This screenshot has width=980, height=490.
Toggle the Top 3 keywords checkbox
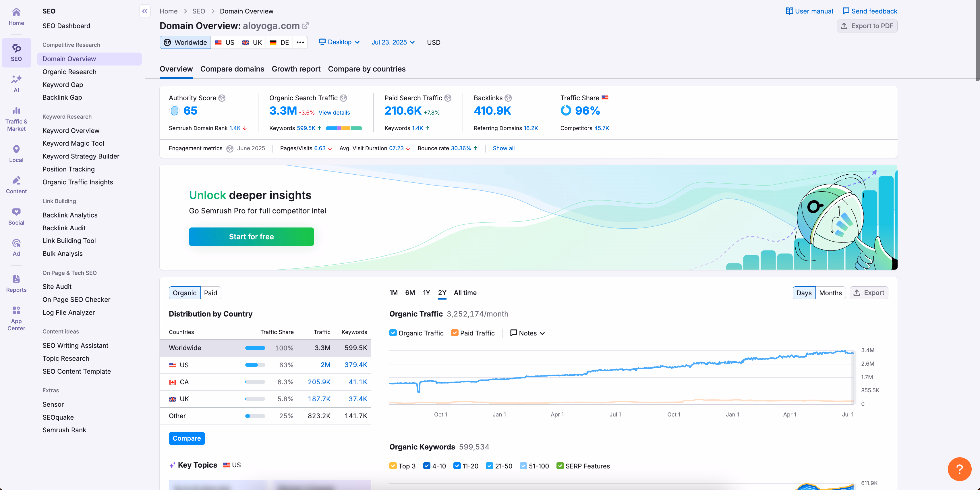(393, 466)
